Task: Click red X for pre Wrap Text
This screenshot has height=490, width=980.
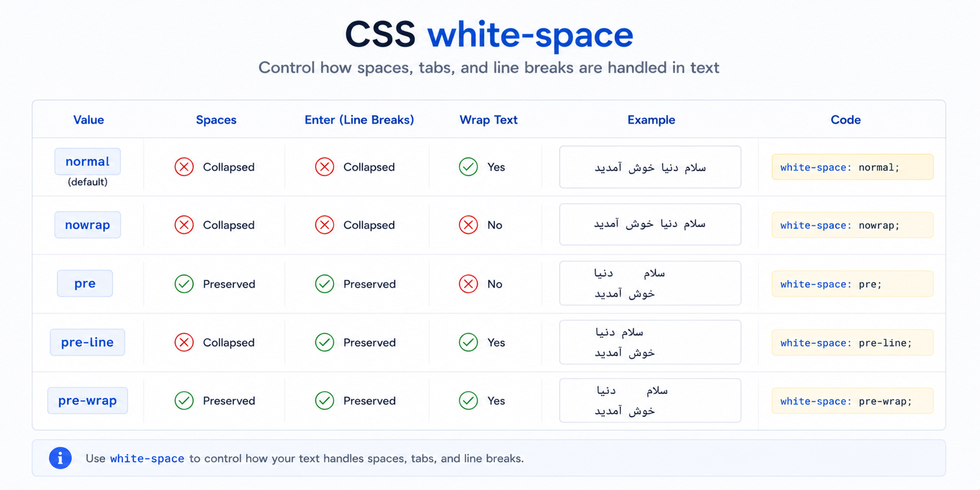Action: [x=468, y=284]
